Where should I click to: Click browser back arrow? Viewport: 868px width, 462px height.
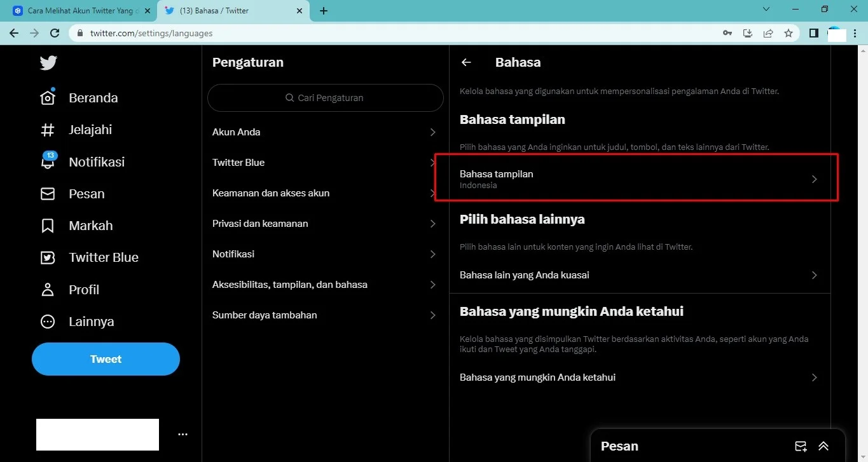coord(14,33)
